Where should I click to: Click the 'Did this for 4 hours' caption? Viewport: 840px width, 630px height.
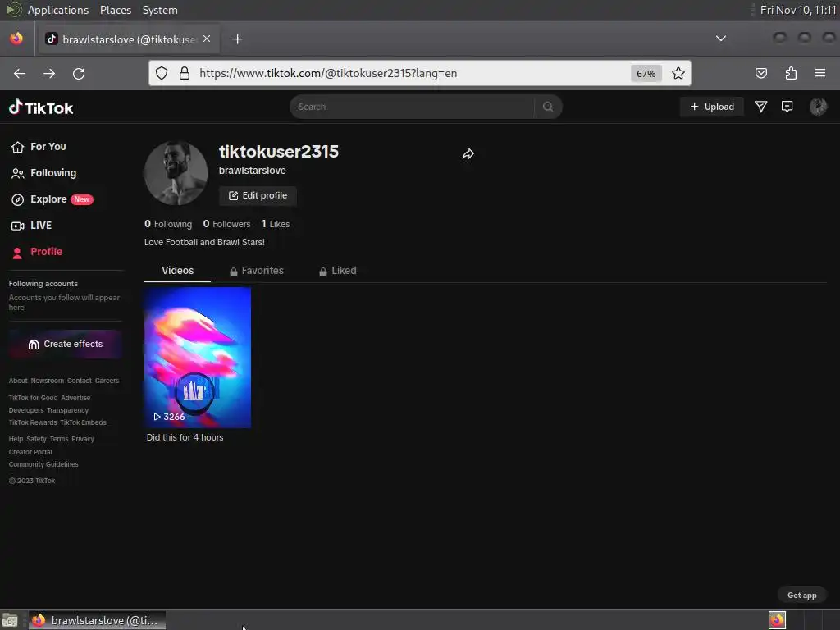pos(185,438)
